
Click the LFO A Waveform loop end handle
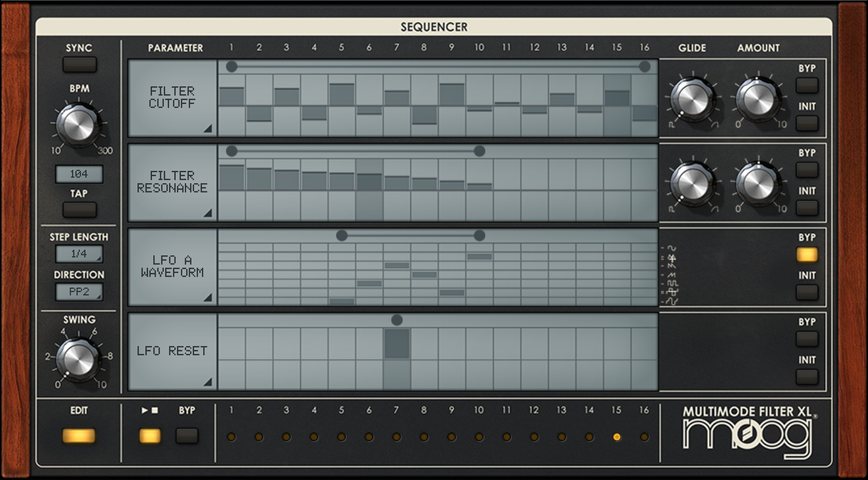coord(479,235)
